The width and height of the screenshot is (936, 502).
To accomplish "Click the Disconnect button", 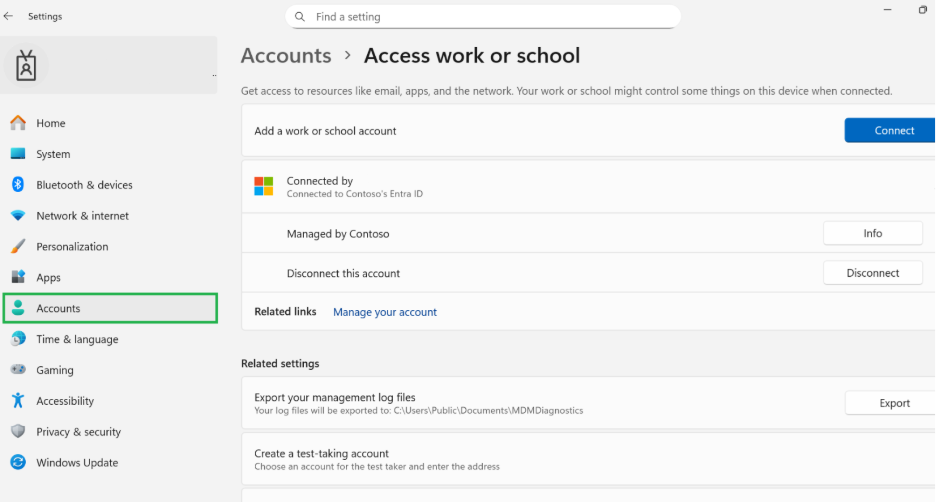I will (873, 273).
